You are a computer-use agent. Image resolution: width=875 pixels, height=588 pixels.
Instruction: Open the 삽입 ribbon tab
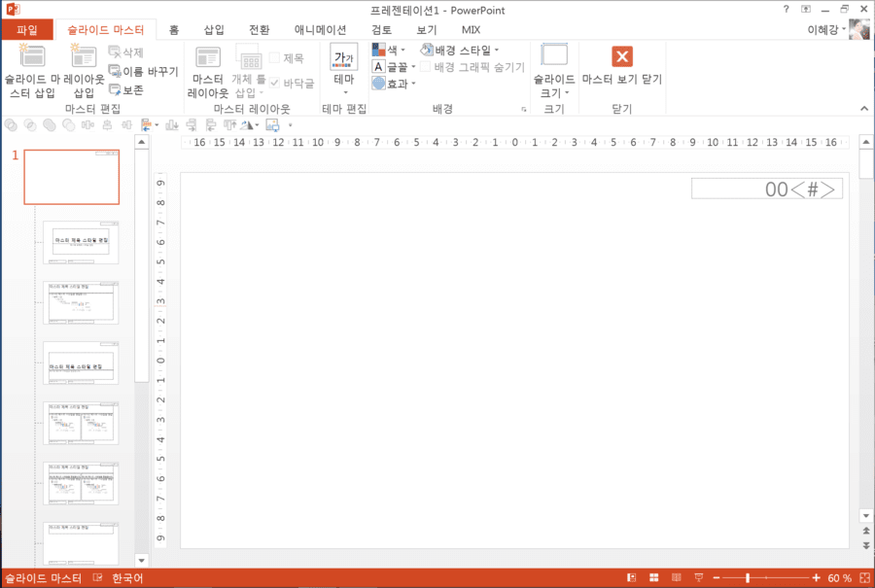[x=214, y=29]
